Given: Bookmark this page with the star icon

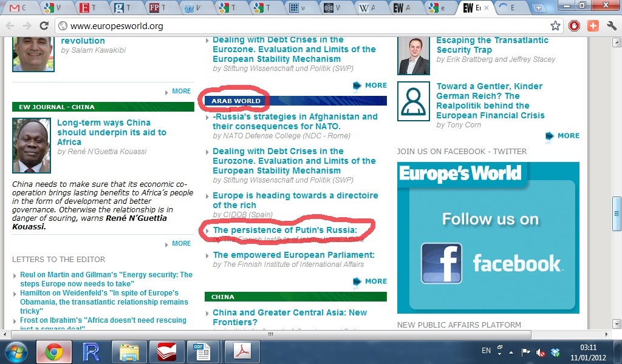Looking at the screenshot, I should [x=555, y=26].
